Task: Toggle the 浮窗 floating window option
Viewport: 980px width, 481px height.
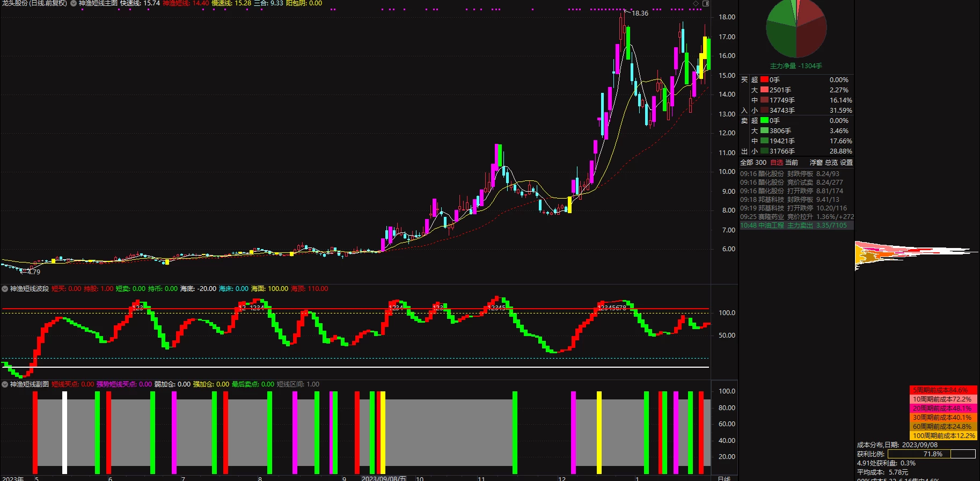Action: [x=816, y=163]
